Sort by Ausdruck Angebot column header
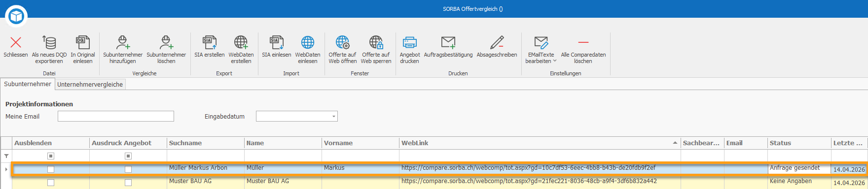Image resolution: width=868 pixels, height=189 pixels. 128,143
